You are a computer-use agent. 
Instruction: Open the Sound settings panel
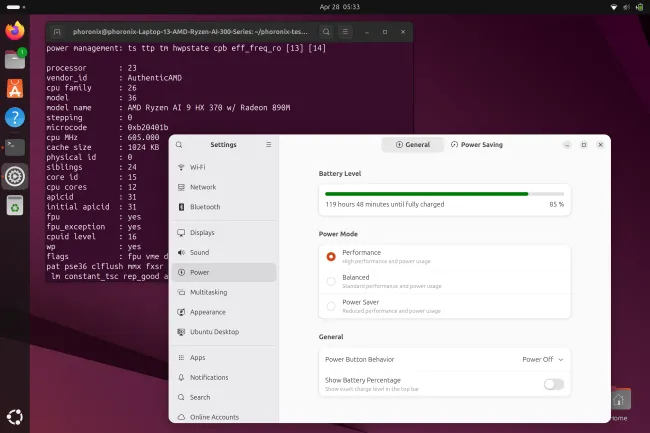coord(199,253)
